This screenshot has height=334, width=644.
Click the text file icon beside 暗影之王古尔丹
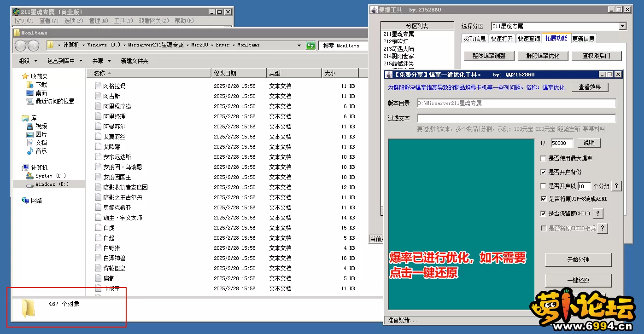click(x=98, y=197)
